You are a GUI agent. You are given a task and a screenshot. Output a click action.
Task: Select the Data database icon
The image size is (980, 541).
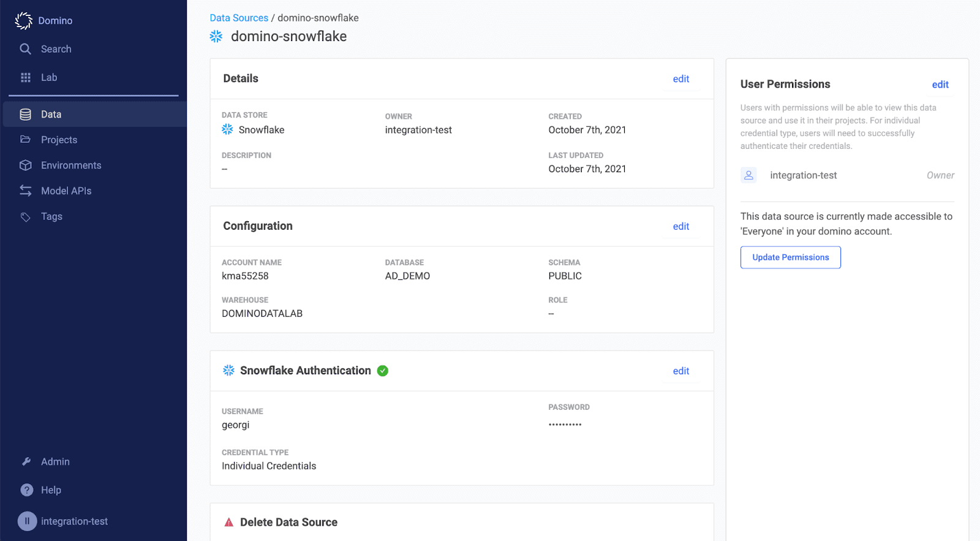click(x=25, y=115)
